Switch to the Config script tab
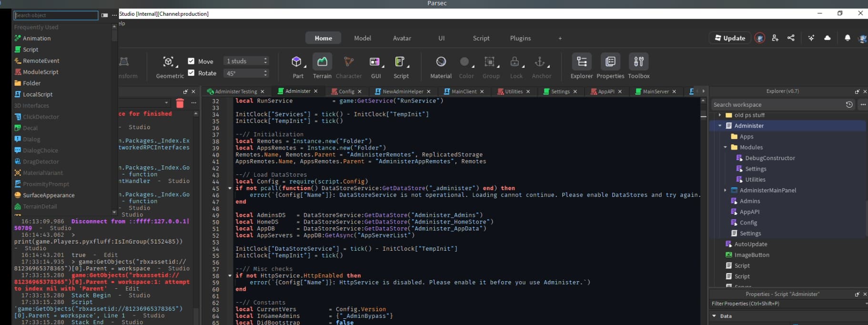The image size is (868, 325). click(346, 91)
